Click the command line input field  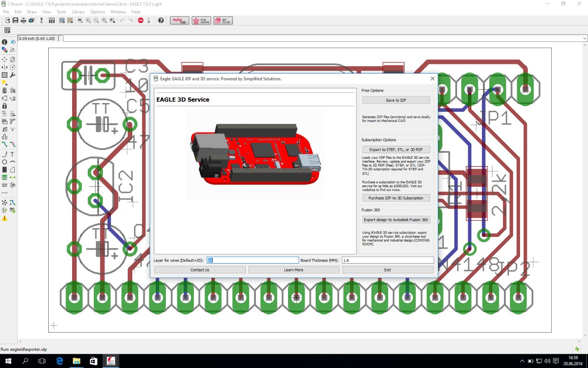(326, 38)
